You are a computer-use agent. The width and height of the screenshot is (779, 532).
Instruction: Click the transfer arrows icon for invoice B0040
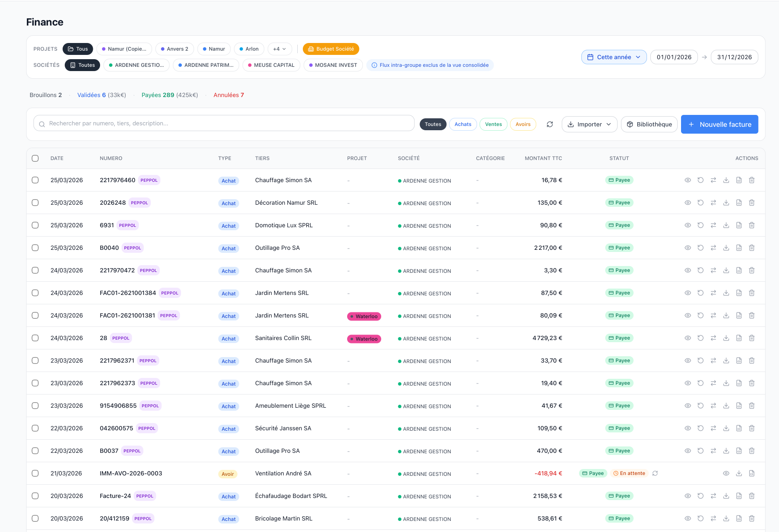[x=713, y=248]
